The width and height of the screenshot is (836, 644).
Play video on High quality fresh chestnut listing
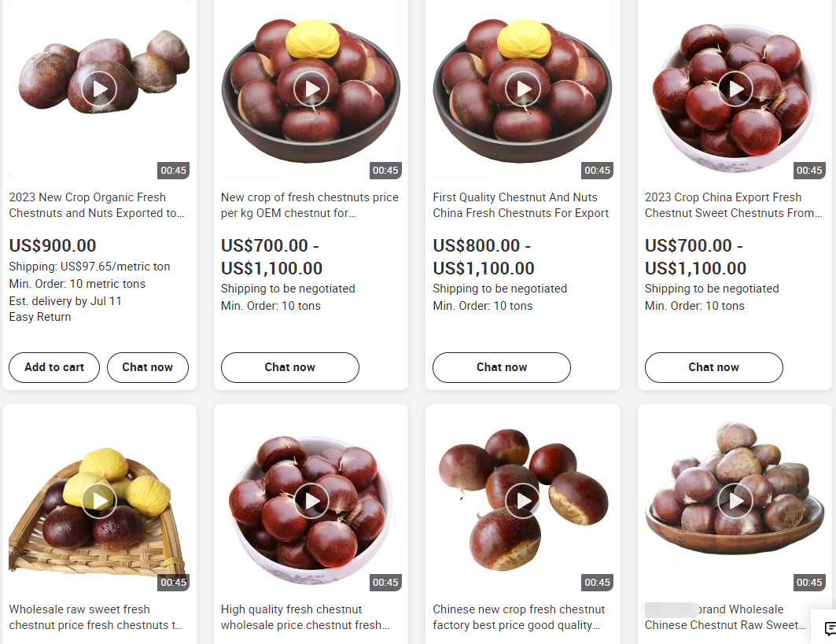point(311,501)
